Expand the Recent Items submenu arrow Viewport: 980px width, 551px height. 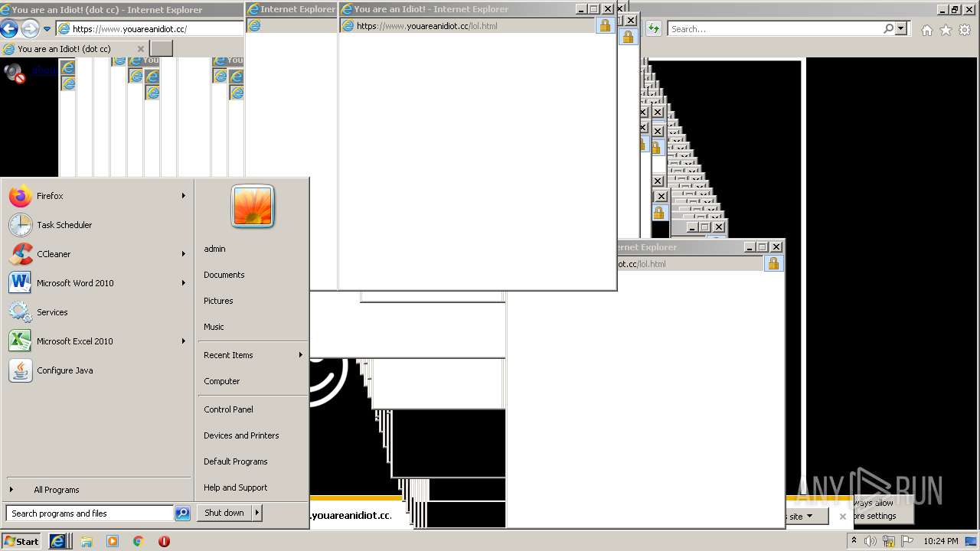pyautogui.click(x=300, y=355)
